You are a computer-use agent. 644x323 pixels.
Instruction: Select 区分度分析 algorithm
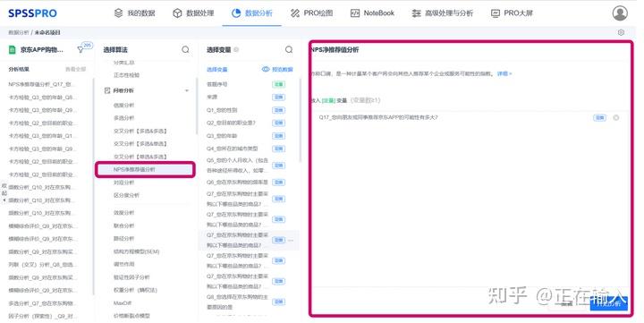point(126,195)
